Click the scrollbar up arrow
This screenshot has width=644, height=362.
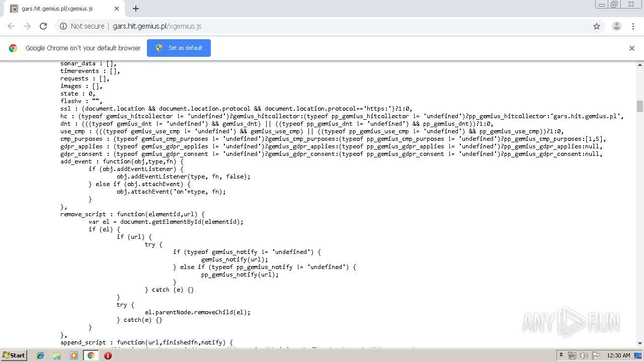[x=640, y=64]
